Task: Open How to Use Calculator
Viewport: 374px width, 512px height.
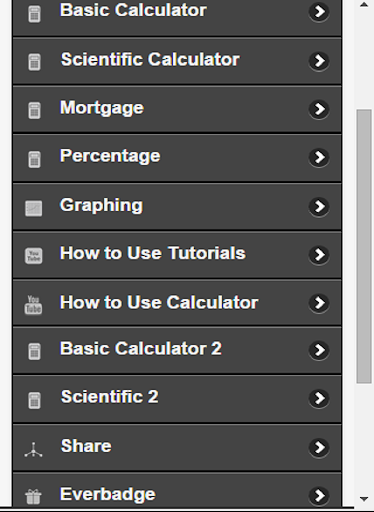Action: click(177, 303)
